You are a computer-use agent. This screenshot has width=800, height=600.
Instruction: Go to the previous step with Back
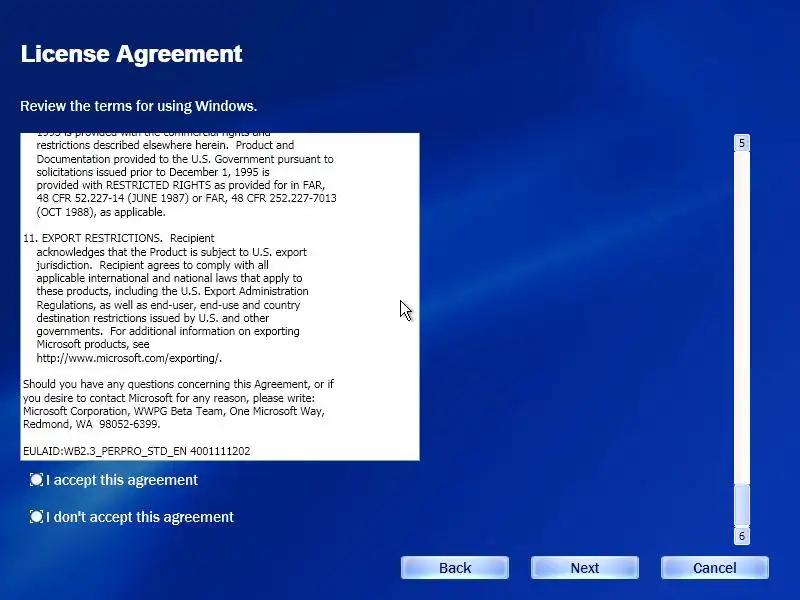(x=455, y=568)
